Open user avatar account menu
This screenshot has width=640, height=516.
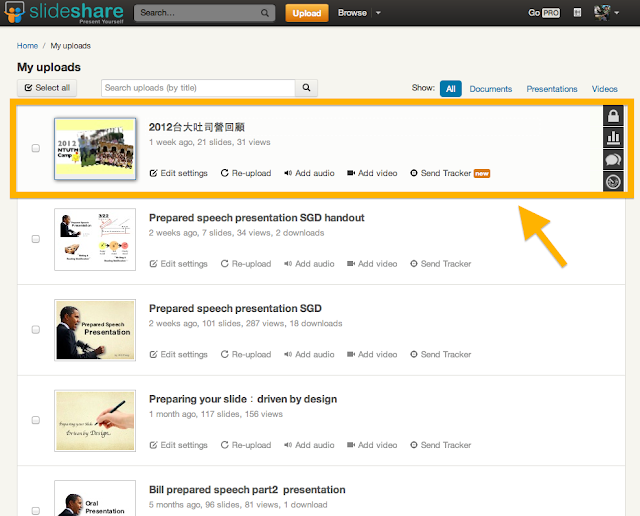(606, 13)
